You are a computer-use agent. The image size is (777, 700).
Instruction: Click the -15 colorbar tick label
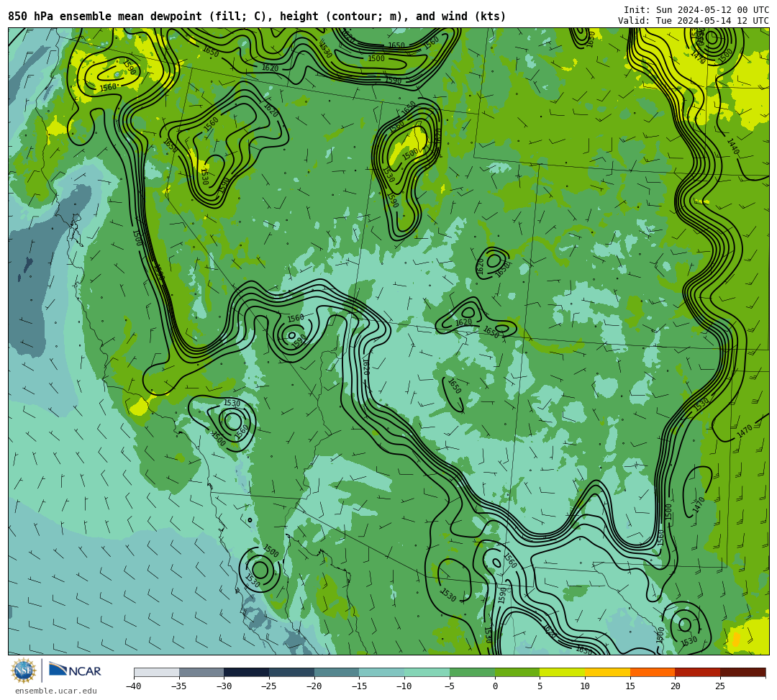point(359,686)
